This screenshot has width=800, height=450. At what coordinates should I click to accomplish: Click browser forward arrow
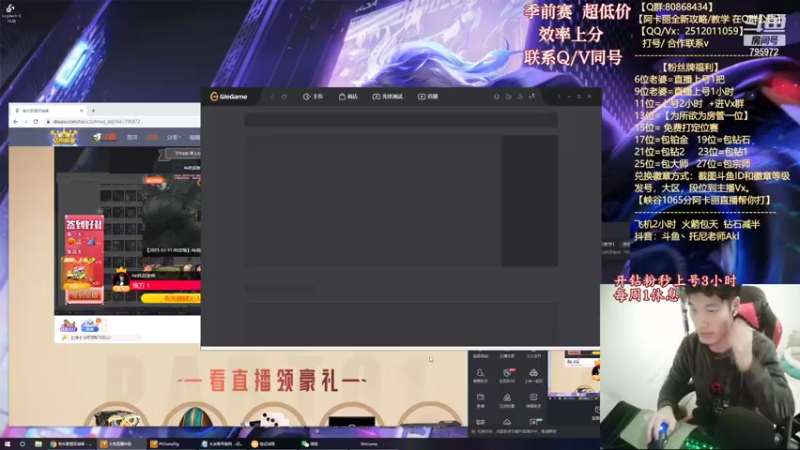(x=26, y=121)
